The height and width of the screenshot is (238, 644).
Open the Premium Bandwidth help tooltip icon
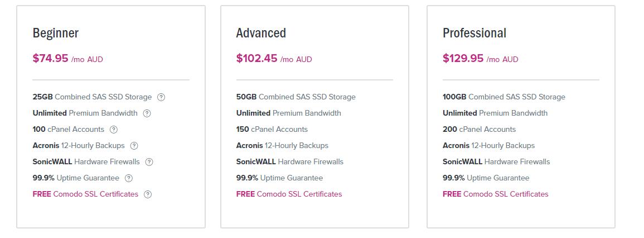(147, 113)
